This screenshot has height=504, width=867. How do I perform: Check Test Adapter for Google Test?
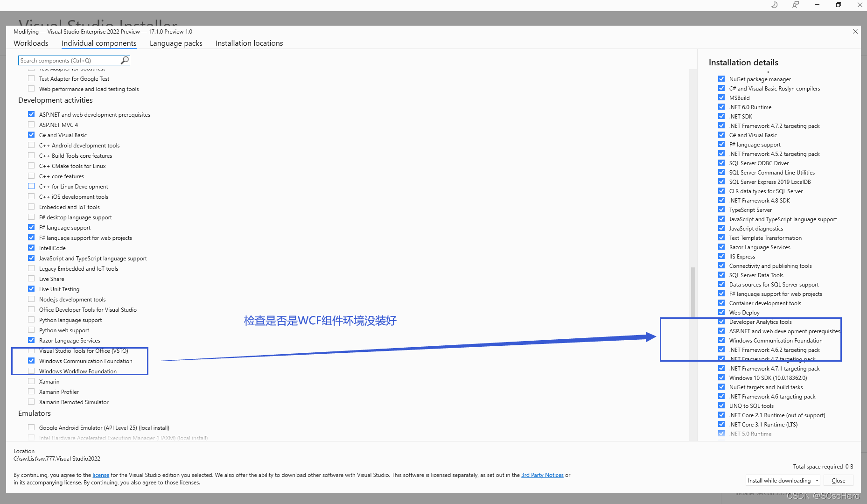tap(31, 78)
